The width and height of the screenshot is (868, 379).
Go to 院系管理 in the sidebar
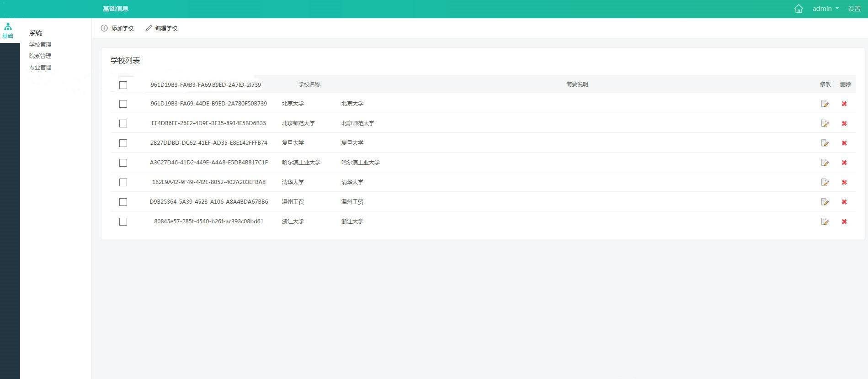click(40, 56)
